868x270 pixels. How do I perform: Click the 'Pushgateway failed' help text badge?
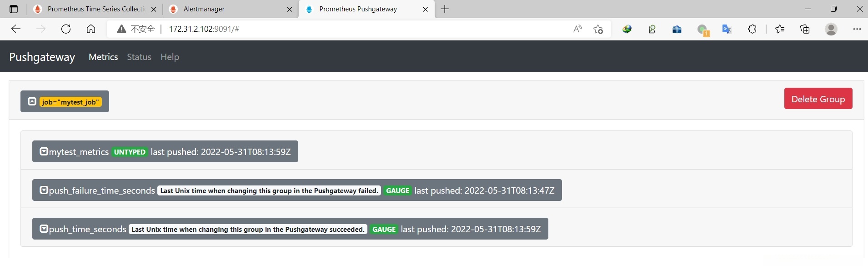269,190
